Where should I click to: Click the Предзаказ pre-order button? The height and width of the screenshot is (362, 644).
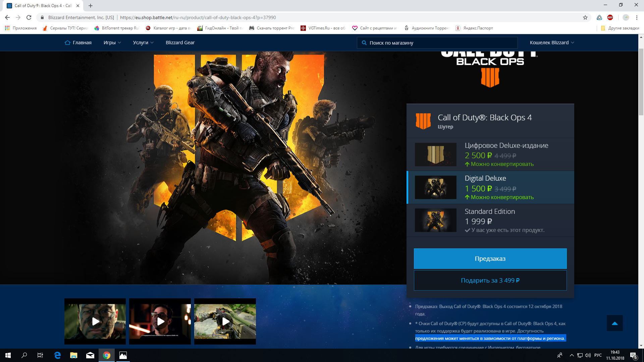(x=490, y=258)
